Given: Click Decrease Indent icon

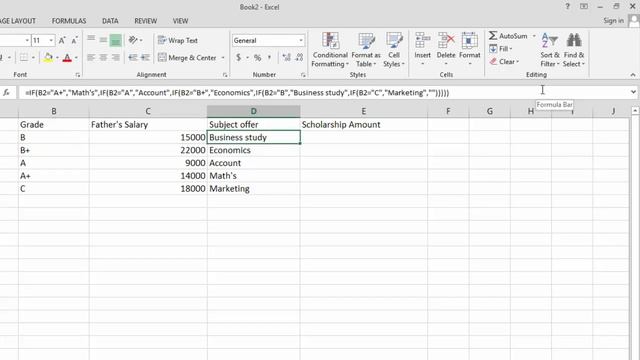Looking at the screenshot, I should pyautogui.click(x=133, y=58).
